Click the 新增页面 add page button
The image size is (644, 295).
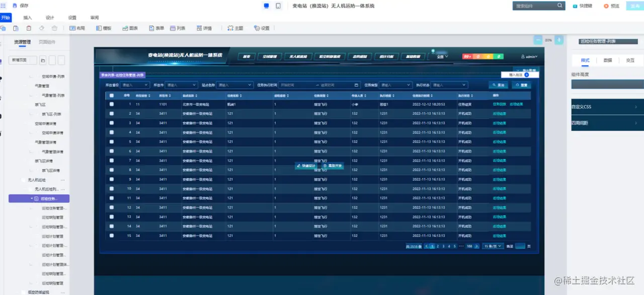coord(22,60)
